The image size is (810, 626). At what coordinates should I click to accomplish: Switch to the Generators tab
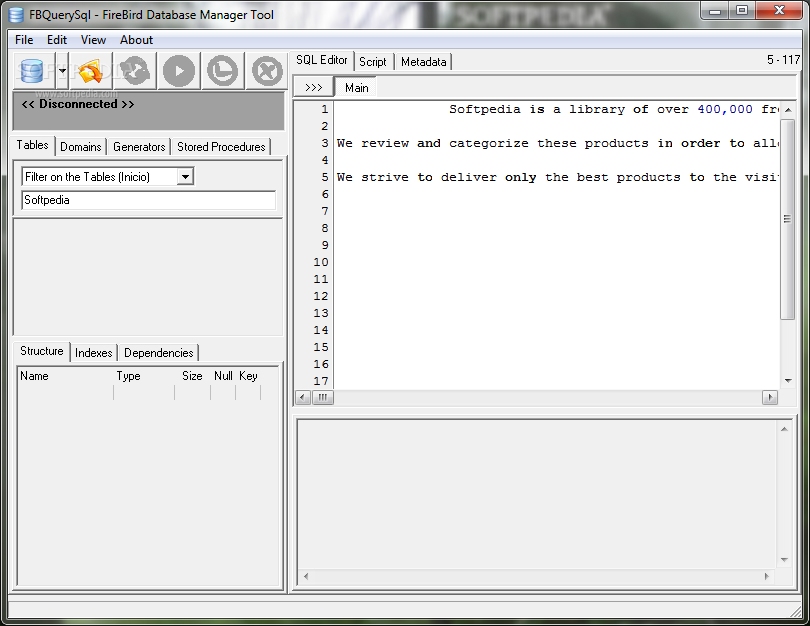(139, 147)
